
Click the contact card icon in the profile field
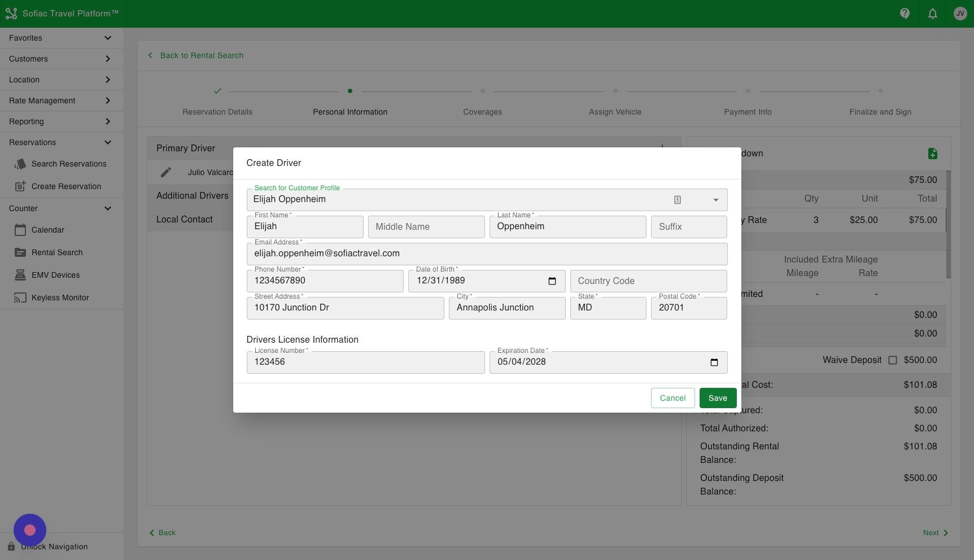point(677,199)
